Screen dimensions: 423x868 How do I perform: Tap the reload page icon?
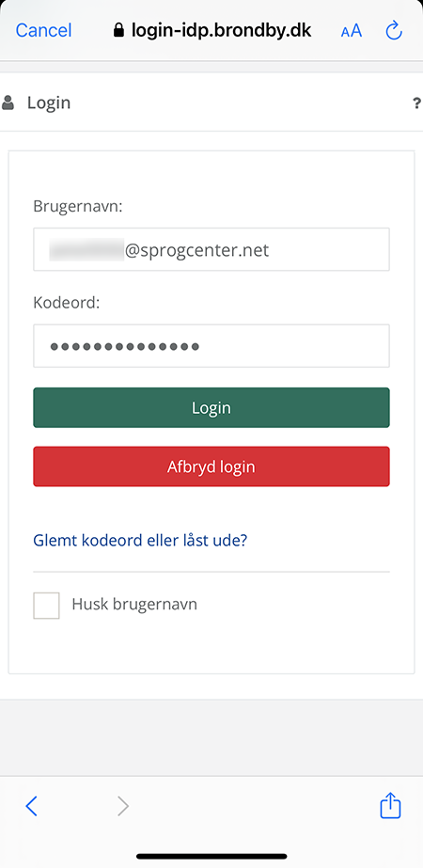point(394,30)
